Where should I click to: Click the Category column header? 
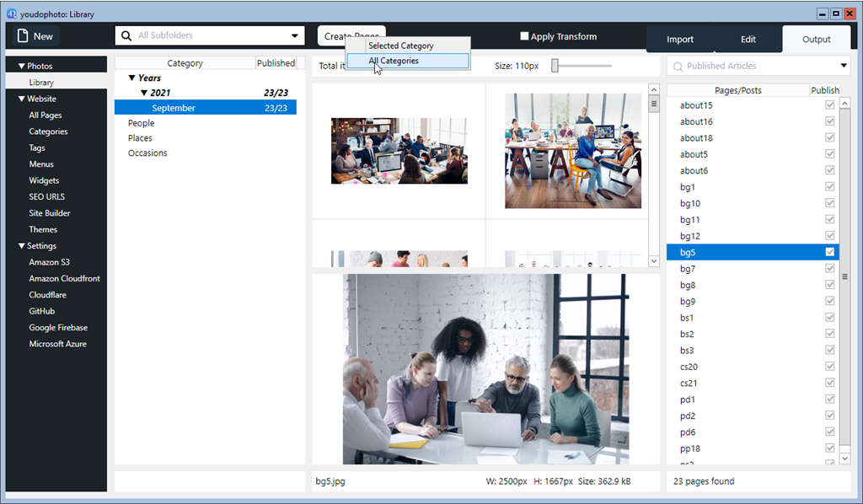pos(185,63)
